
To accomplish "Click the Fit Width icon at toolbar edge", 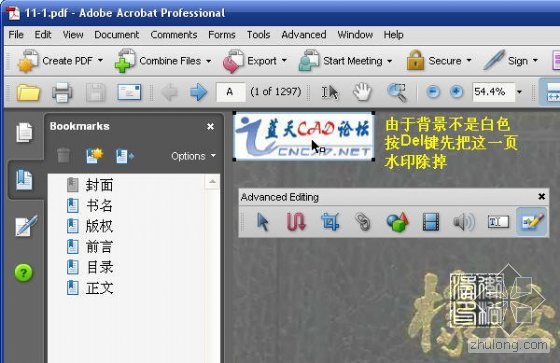I will [x=552, y=93].
